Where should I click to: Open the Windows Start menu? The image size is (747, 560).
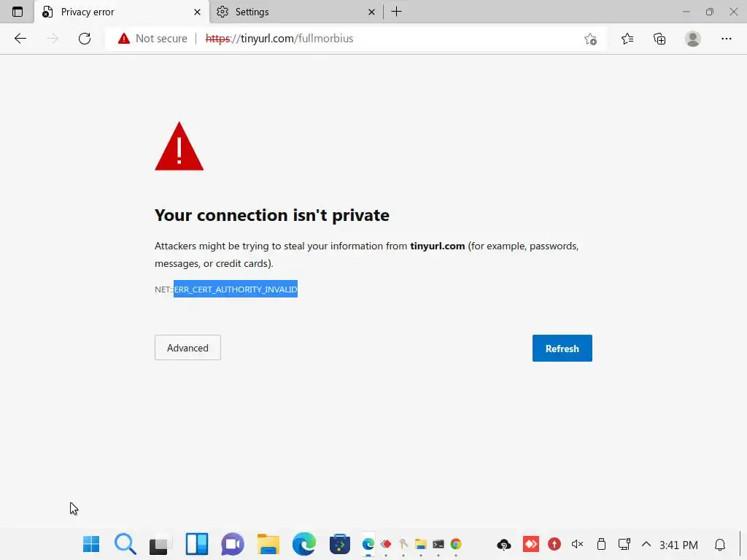[x=91, y=544]
